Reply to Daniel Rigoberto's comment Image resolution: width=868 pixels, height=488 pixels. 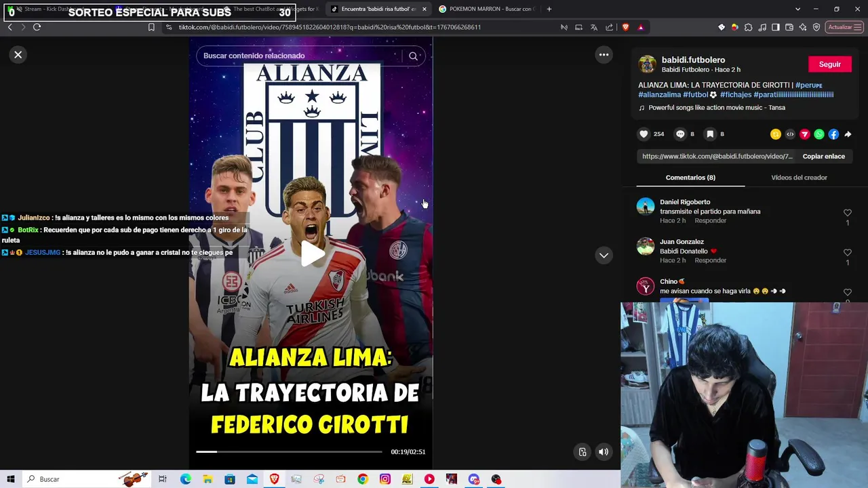[x=710, y=221]
